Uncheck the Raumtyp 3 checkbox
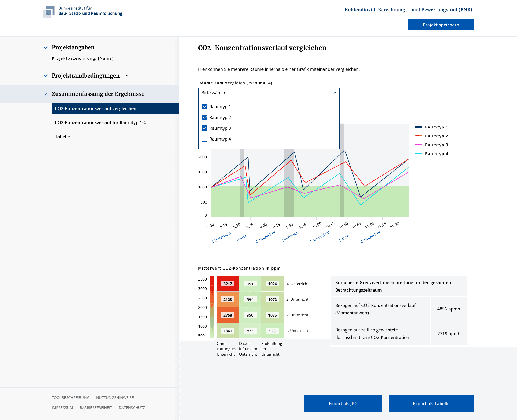The image size is (517, 420). pyautogui.click(x=205, y=128)
